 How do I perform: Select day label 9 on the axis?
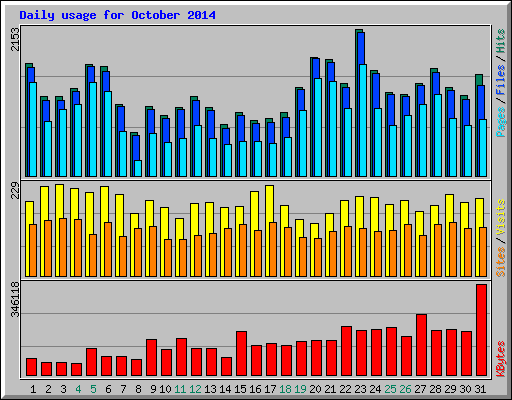pos(153,389)
